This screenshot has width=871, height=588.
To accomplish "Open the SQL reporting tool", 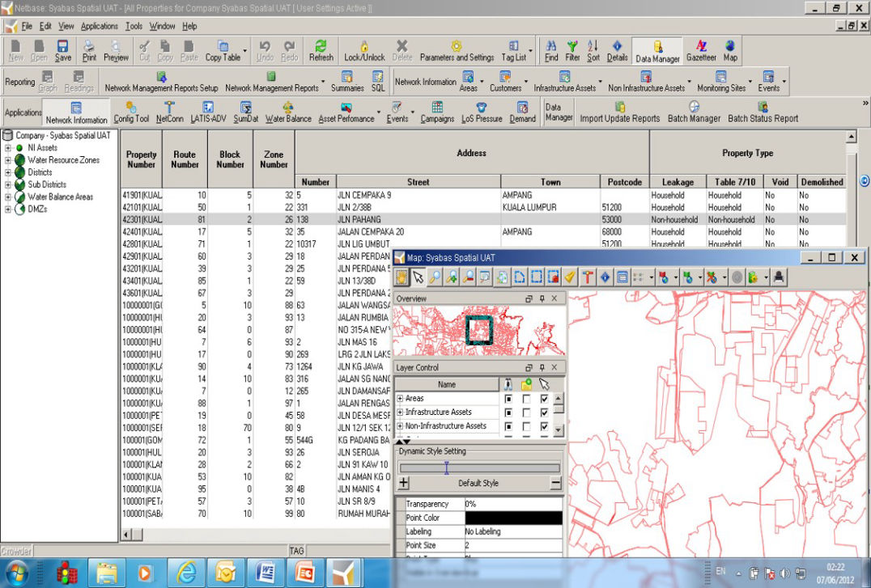I will (x=378, y=82).
